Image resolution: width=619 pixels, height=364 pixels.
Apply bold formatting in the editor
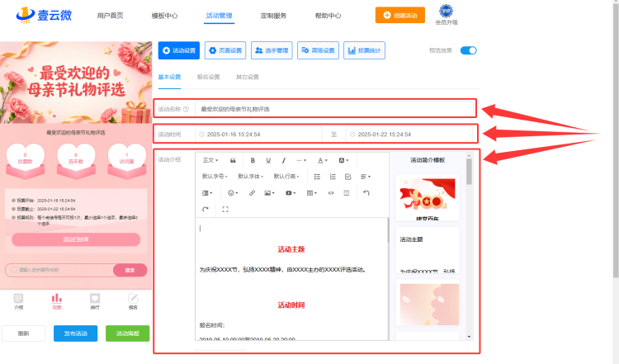point(253,160)
